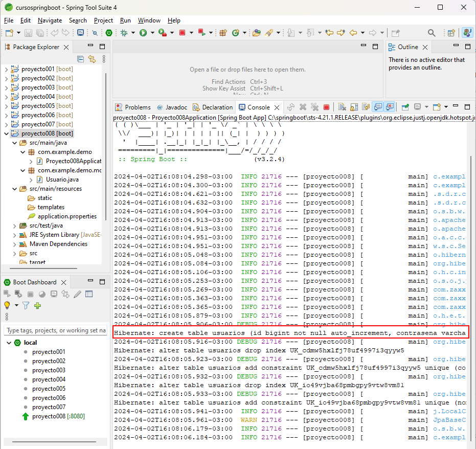Image resolution: width=476 pixels, height=449 pixels.
Task: Open the Display Selected Console dropdown arrow
Action: pyautogui.click(x=426, y=107)
